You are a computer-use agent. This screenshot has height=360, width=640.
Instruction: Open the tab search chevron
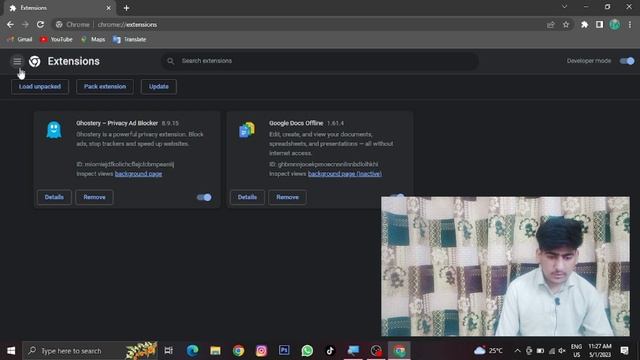point(564,7)
